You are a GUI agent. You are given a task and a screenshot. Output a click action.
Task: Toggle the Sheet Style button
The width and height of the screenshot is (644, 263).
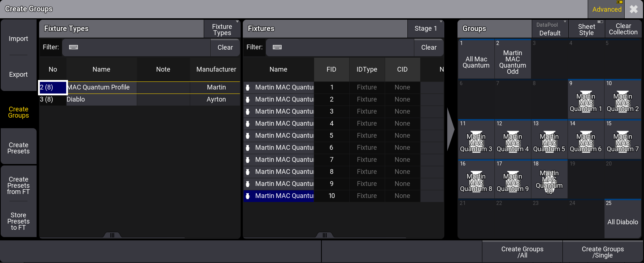click(587, 29)
